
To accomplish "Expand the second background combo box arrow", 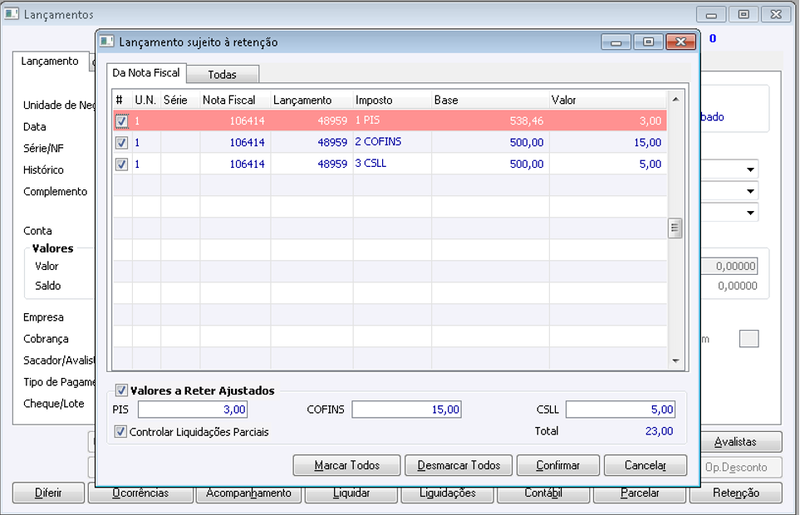I will click(750, 191).
